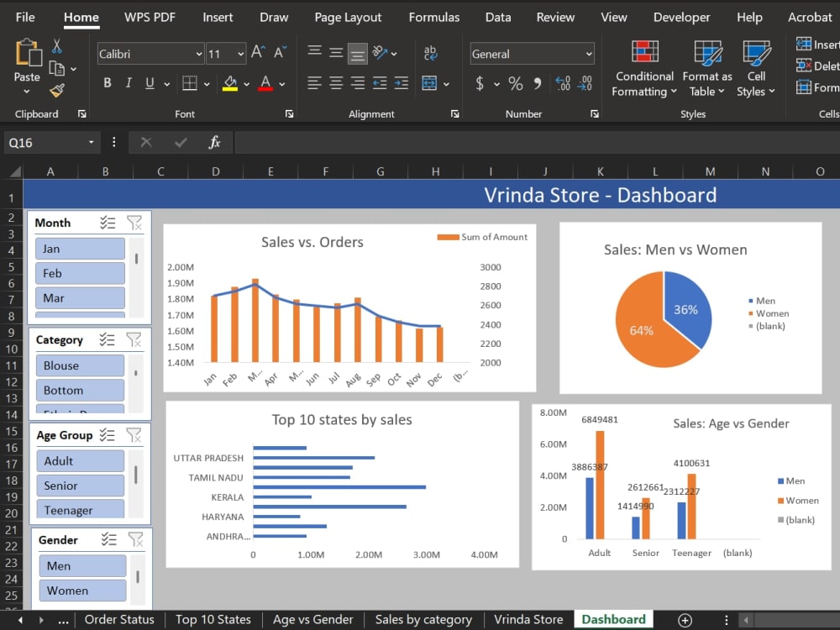Open the Data ribbon tab
840x630 pixels.
click(497, 17)
